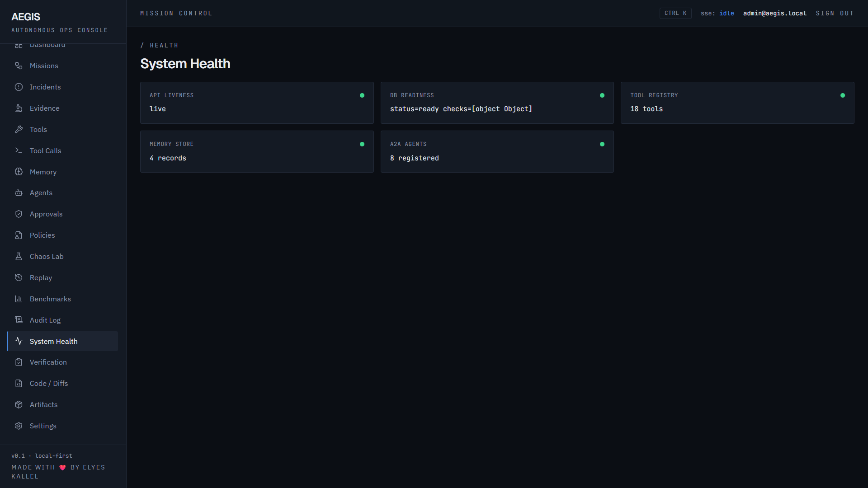The image size is (868, 488).
Task: Click the Incidents alert icon
Action: pos(19,87)
